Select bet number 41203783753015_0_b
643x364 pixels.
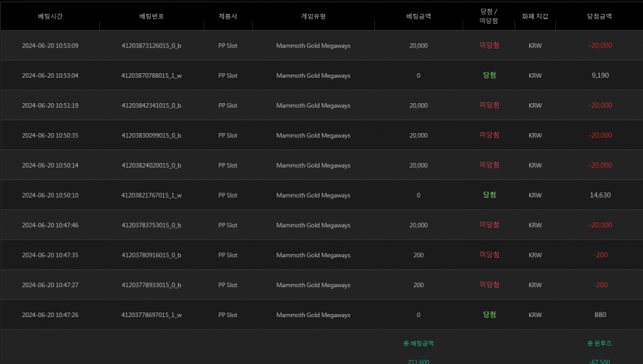(152, 225)
